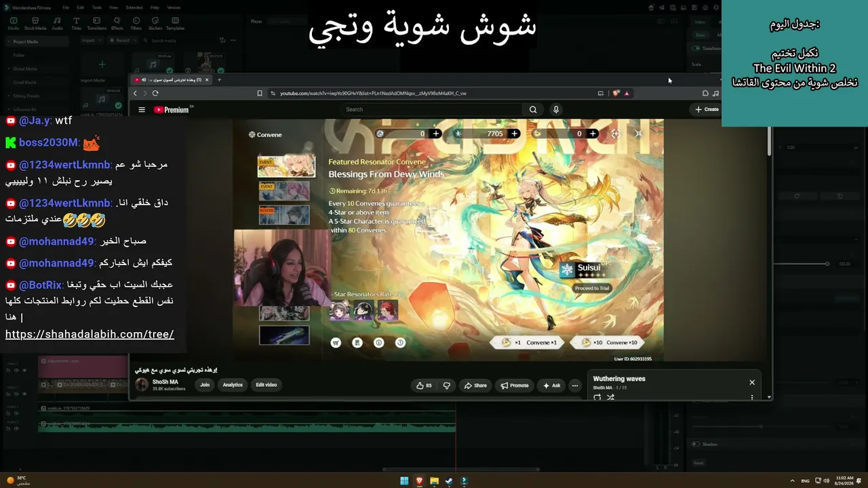Share the YouTube video
This screenshot has width=868, height=488.
[x=475, y=386]
